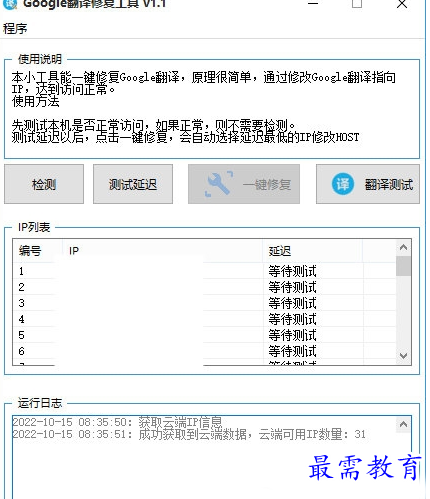The height and width of the screenshot is (499, 430).
Task: Click the 测试延迟 button
Action: coord(133,184)
